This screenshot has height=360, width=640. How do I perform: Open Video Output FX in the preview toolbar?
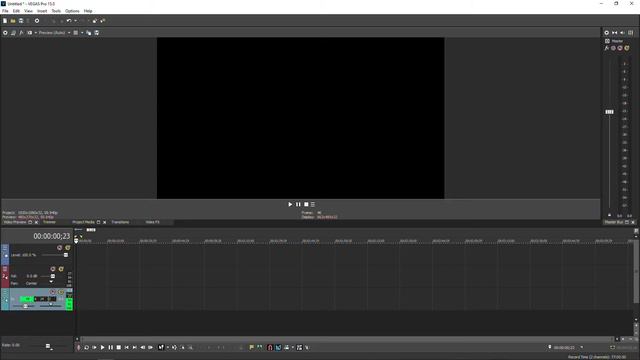(21, 33)
